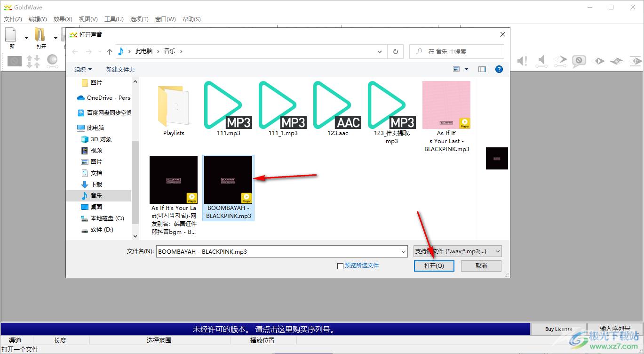Viewport: 644px width, 354px height.
Task: Open the view options dropdown arrow
Action: pos(467,69)
